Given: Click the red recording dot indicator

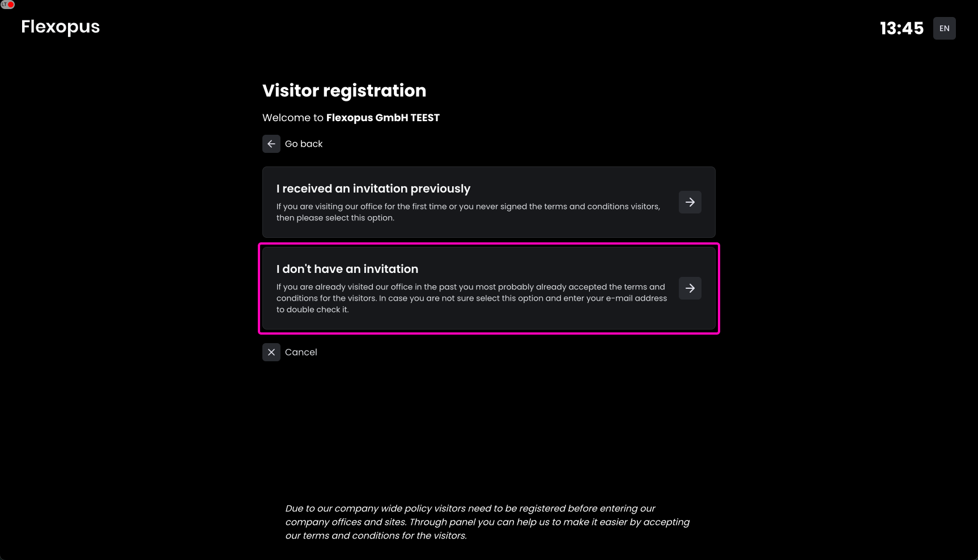Looking at the screenshot, I should 11,5.
